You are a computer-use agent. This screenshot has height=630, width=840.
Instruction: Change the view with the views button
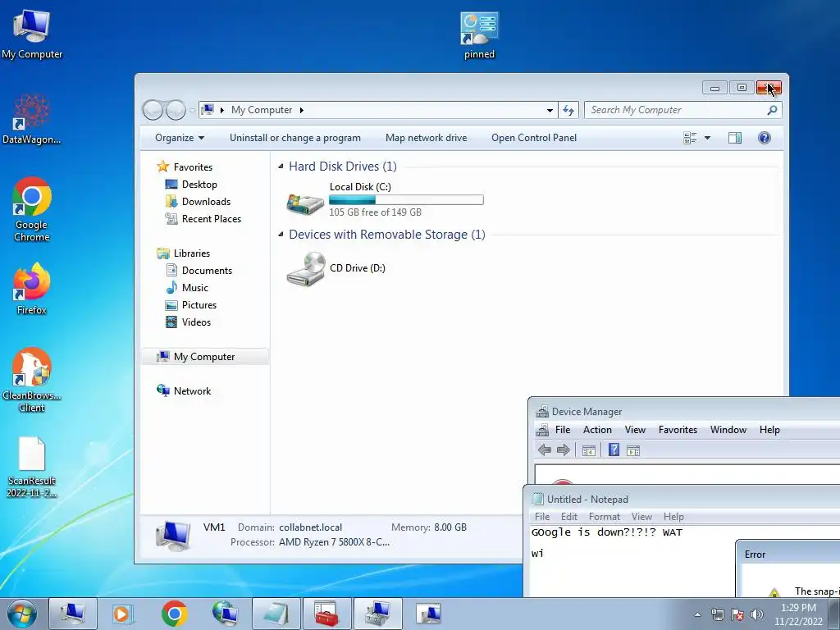[690, 138]
